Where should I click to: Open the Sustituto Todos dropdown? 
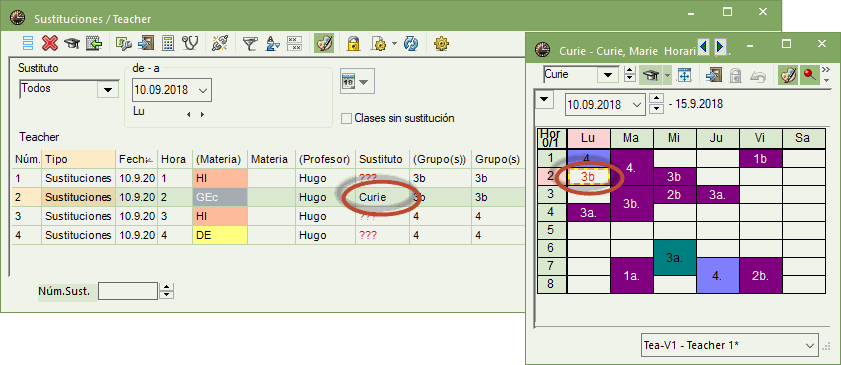tap(107, 90)
